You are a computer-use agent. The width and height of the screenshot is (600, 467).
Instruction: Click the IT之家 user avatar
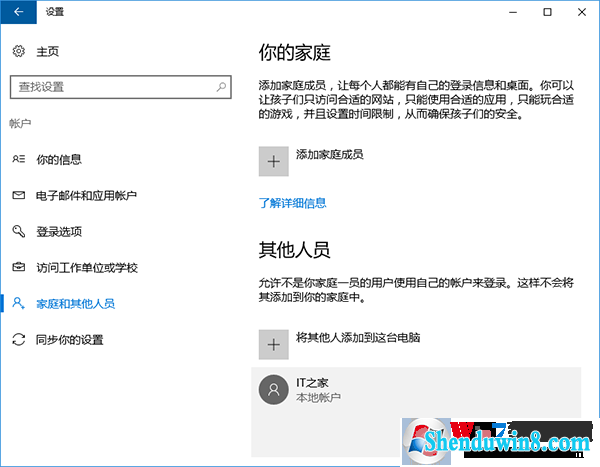pos(274,390)
